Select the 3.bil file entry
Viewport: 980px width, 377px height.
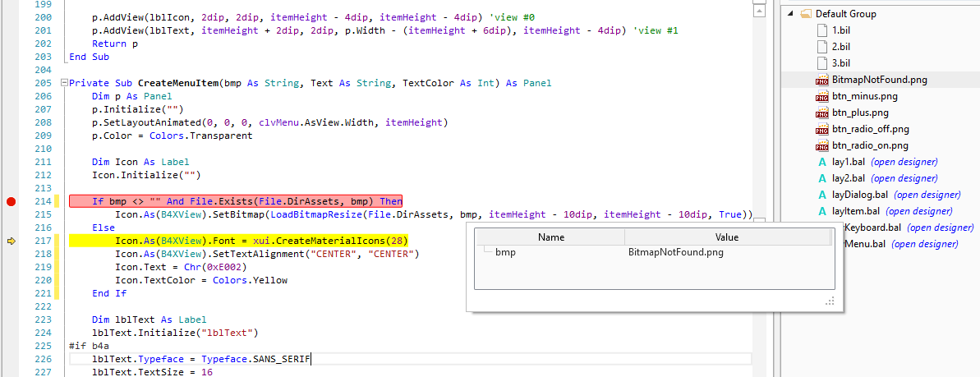[x=841, y=63]
